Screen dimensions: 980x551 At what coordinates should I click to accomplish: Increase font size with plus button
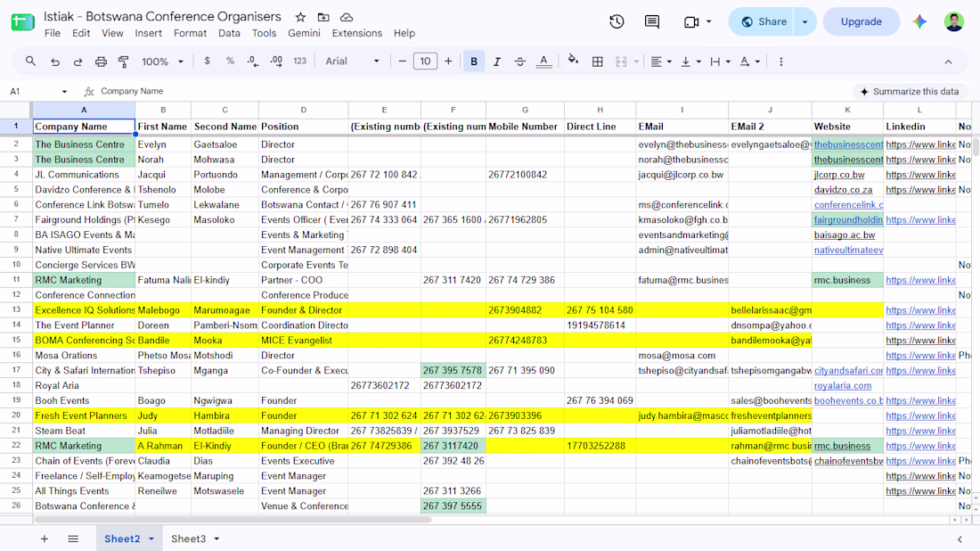click(448, 62)
